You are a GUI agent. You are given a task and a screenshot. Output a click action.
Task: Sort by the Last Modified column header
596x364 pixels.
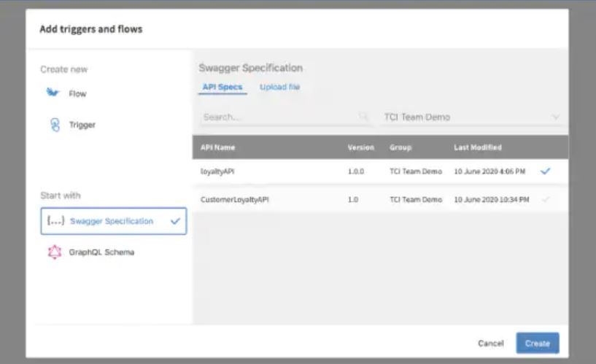pyautogui.click(x=477, y=147)
